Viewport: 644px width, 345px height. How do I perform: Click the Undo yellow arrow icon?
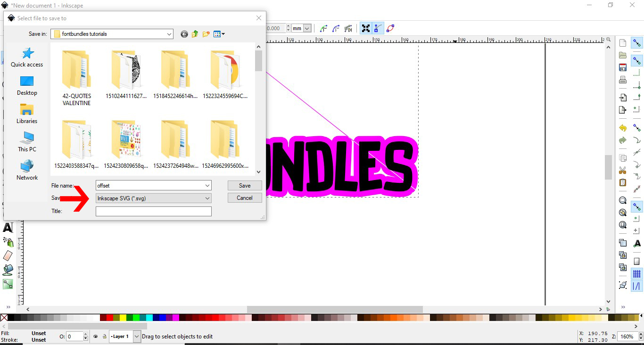click(x=623, y=128)
